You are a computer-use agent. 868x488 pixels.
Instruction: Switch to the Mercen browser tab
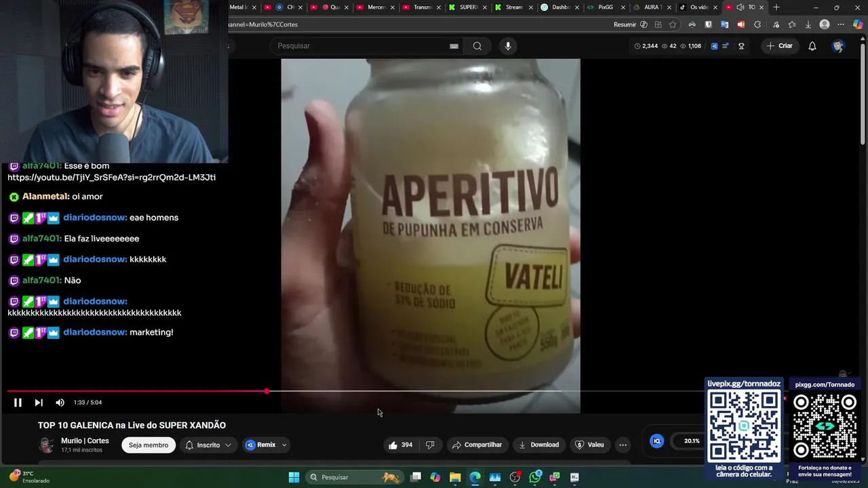pyautogui.click(x=372, y=7)
